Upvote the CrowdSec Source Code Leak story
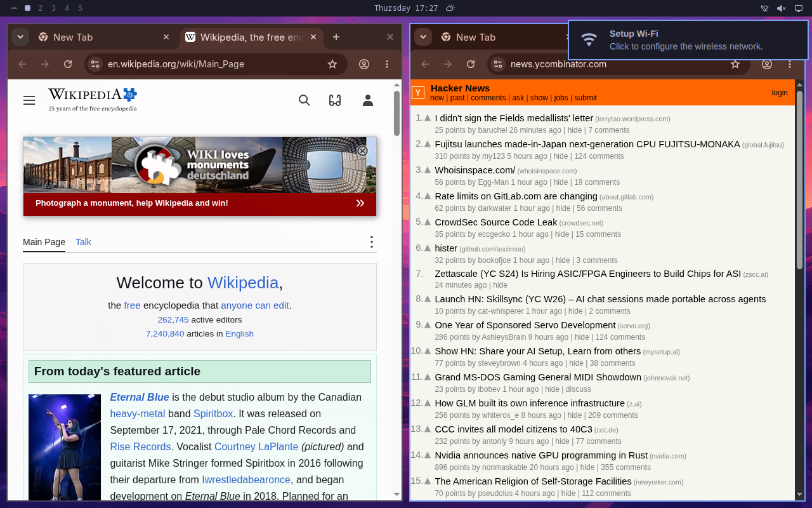812x508 pixels. [x=428, y=222]
